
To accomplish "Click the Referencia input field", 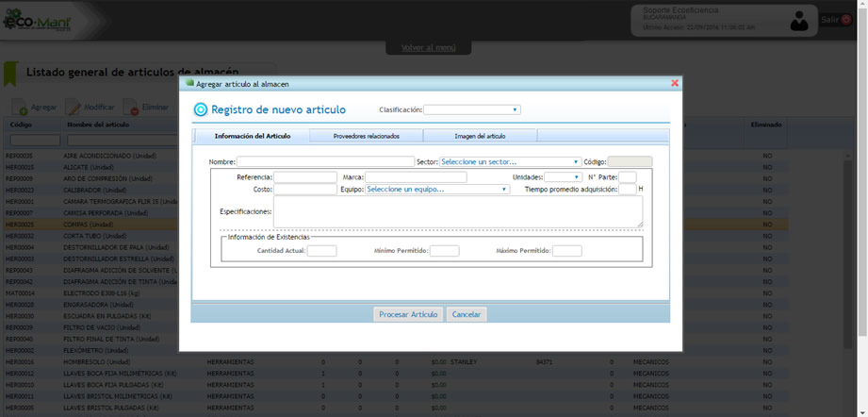I will coord(305,177).
